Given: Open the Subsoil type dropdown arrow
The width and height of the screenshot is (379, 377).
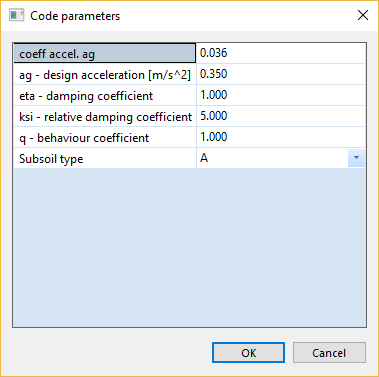Looking at the screenshot, I should (x=356, y=158).
